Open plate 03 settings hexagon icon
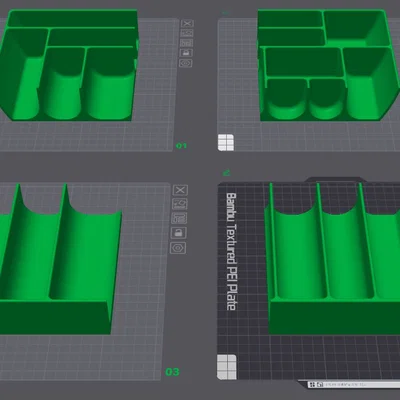 (178, 248)
